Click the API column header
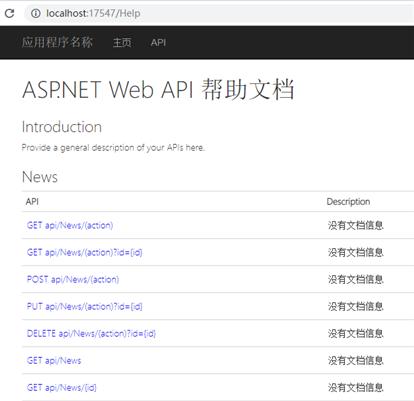 click(x=32, y=201)
